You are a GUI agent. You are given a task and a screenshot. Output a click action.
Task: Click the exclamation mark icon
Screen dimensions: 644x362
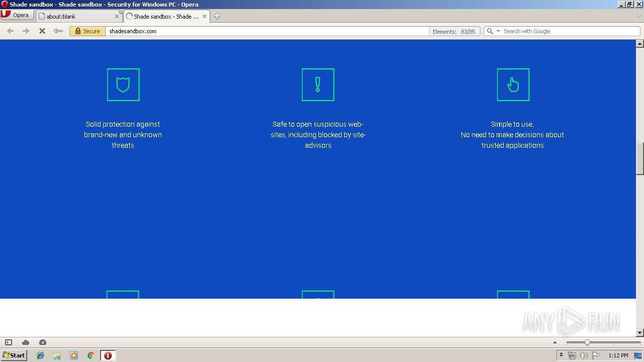pyautogui.click(x=318, y=84)
